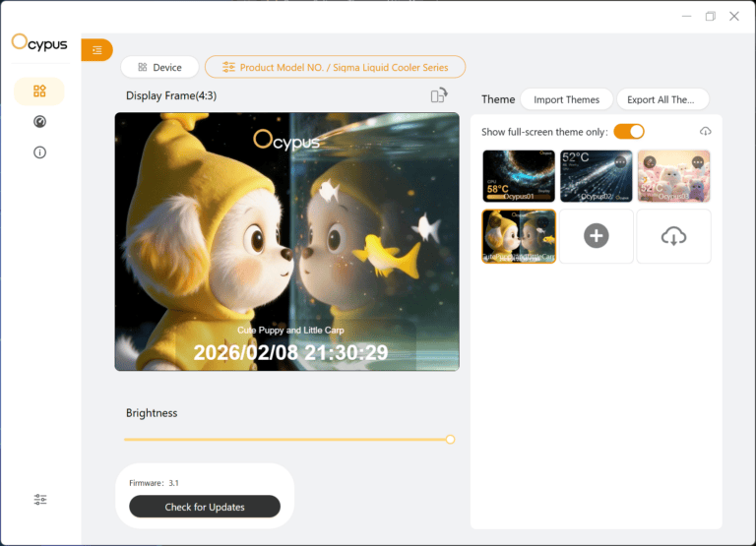Collapse the sidebar with the orange menu button

[x=96, y=50]
